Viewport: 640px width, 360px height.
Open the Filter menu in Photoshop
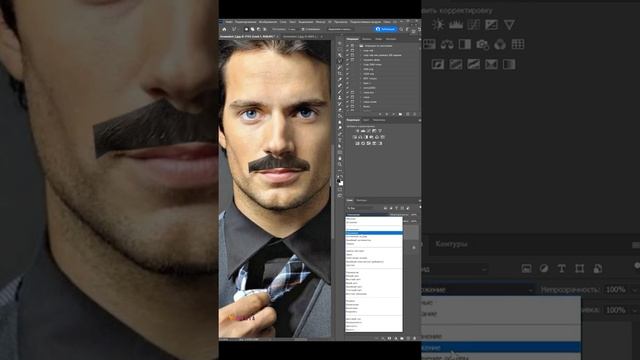pos(320,22)
